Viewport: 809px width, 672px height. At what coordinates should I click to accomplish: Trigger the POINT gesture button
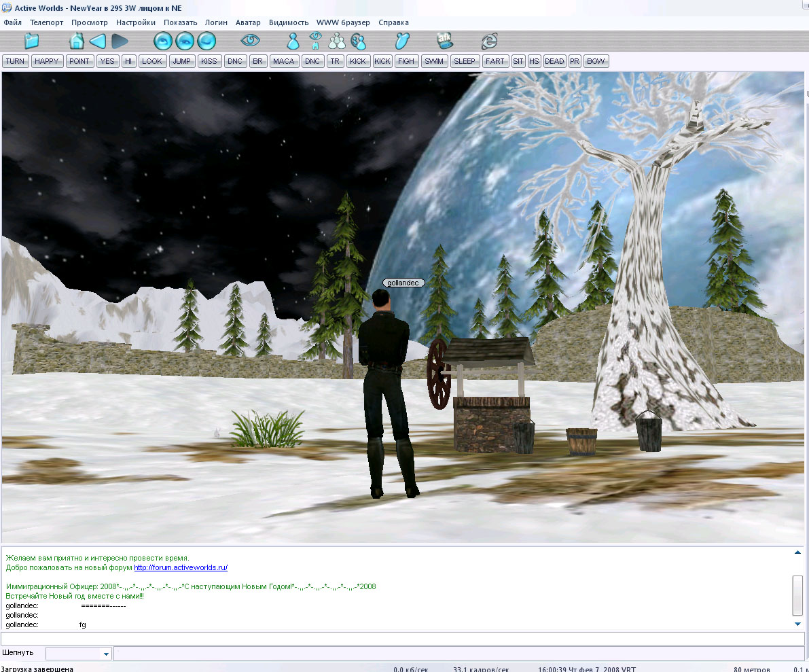coord(79,61)
